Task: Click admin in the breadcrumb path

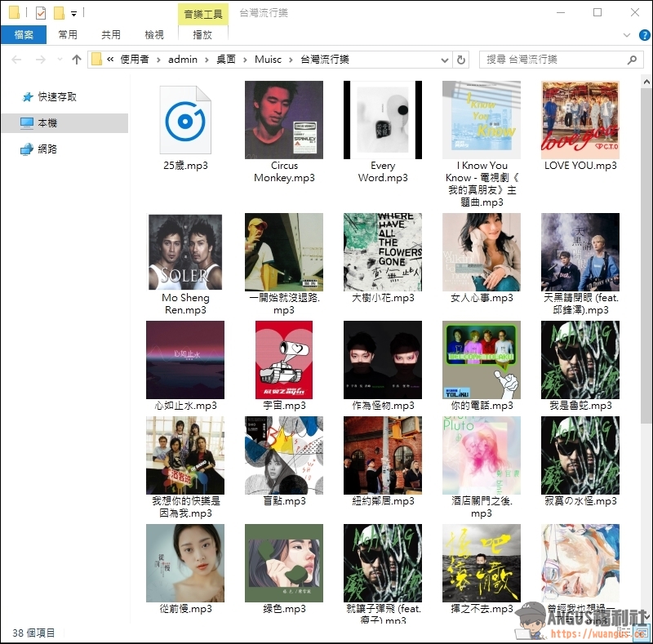Action: (183, 60)
